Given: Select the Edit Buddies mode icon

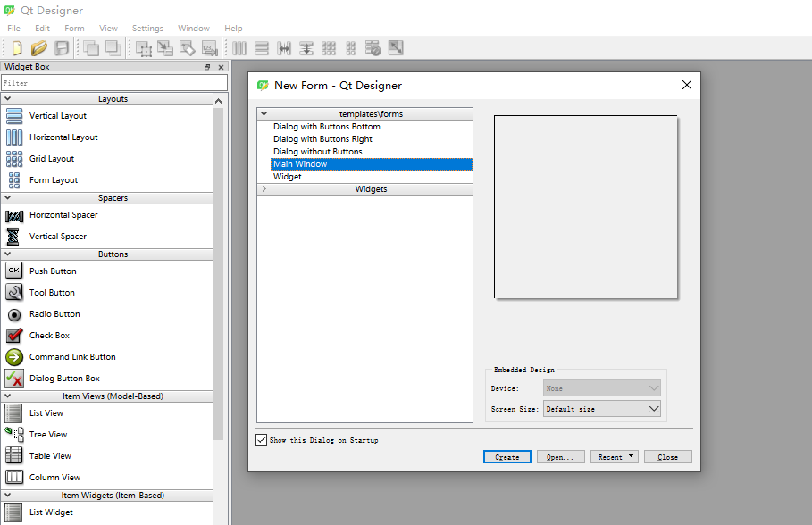Looking at the screenshot, I should click(x=188, y=48).
